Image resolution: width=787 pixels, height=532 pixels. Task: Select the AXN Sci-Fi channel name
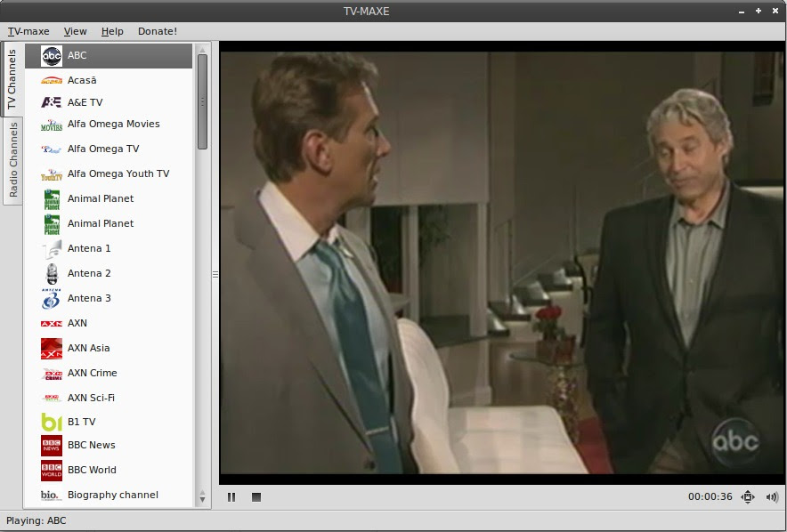(x=92, y=398)
